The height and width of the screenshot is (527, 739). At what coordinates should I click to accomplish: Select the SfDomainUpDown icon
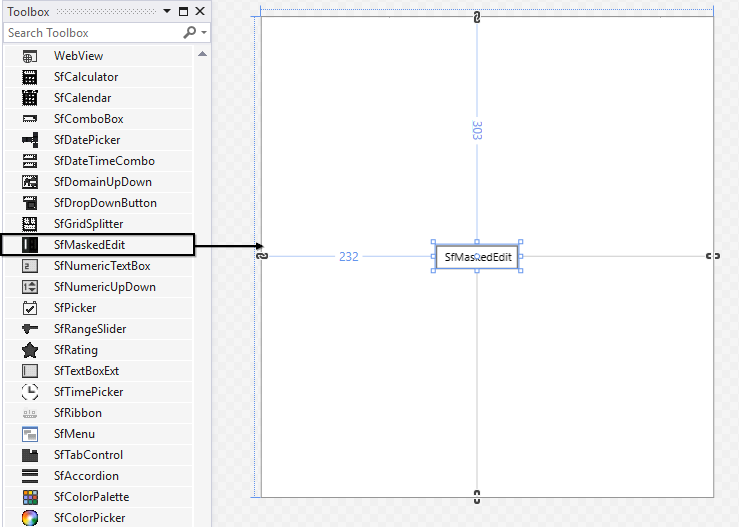[x=30, y=182]
